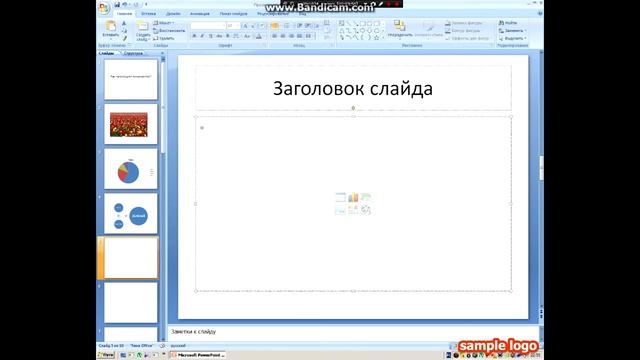The image size is (640, 360).
Task: Toggle Strikethrough (abc) formatting
Action: point(219,36)
